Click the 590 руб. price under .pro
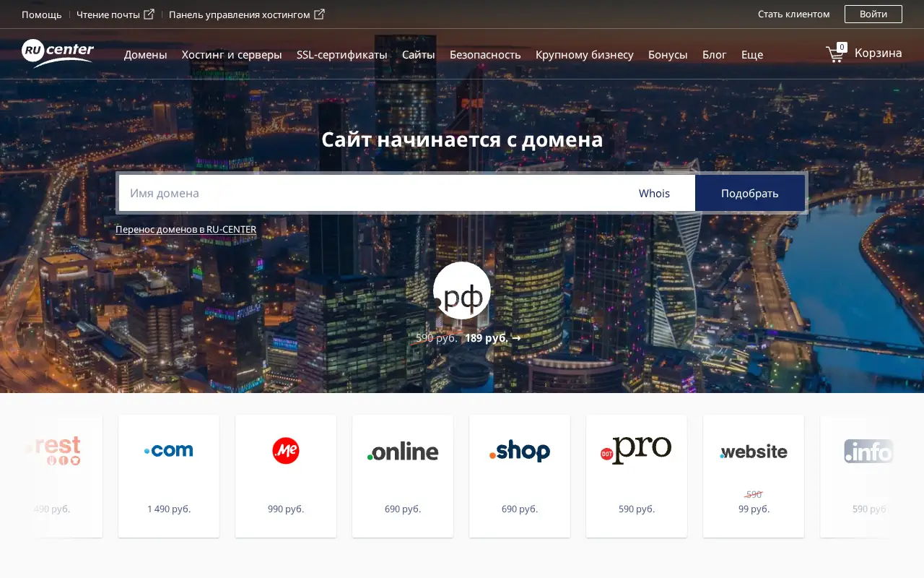This screenshot has width=924, height=578. click(637, 509)
